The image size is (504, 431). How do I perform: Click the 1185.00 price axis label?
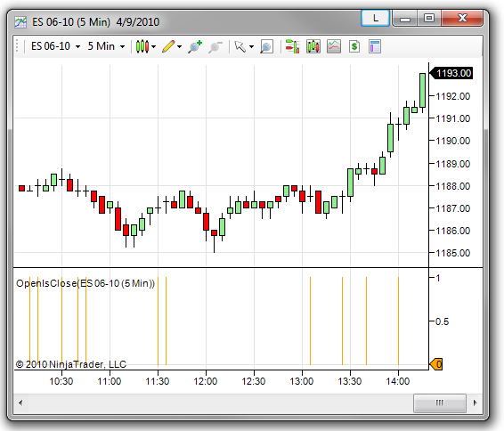point(453,253)
